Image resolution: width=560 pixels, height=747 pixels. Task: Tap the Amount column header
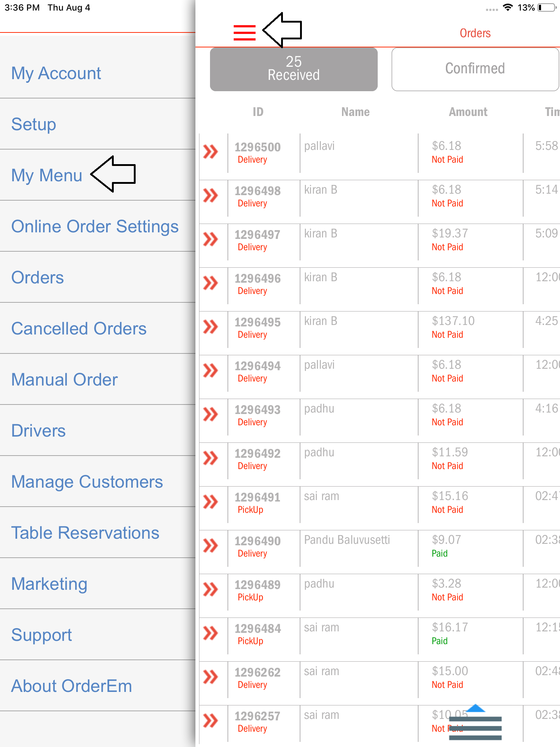[x=468, y=112]
